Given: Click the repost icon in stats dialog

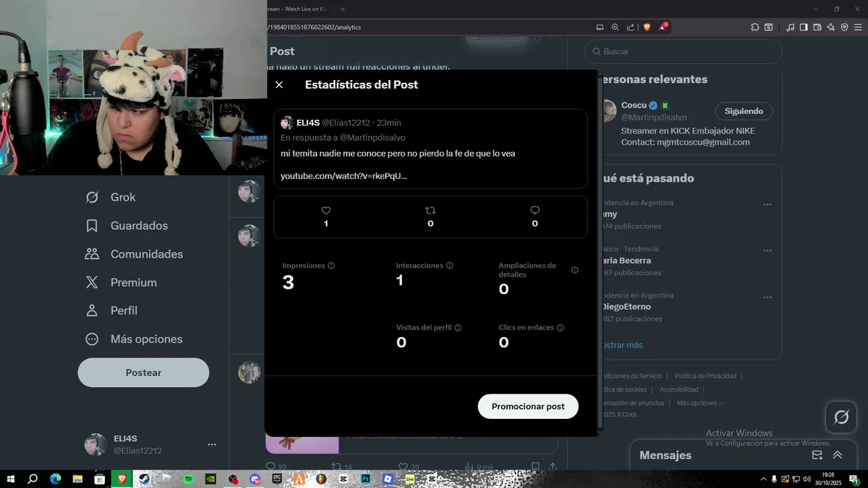Looking at the screenshot, I should [x=431, y=211].
